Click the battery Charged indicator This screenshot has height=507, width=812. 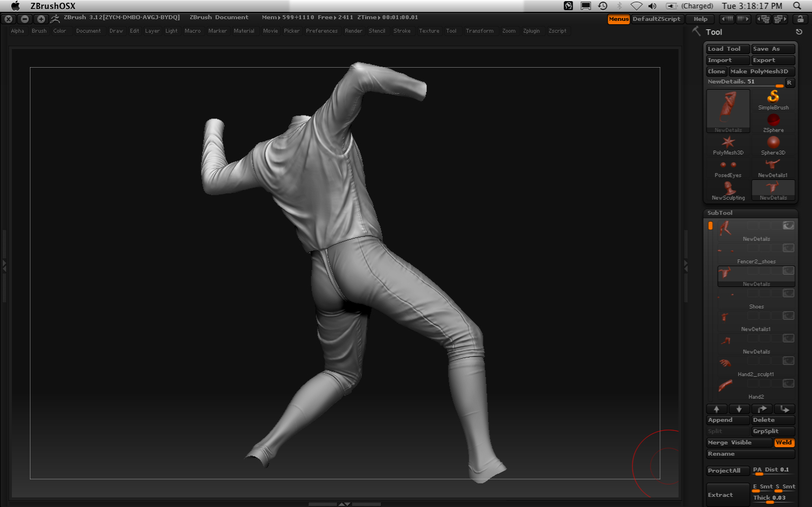[x=690, y=6]
